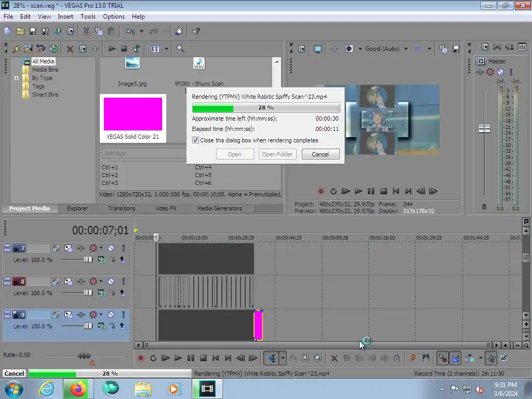Click the Cut scissors icon in toolbar
The width and height of the screenshot is (532, 399).
pyautogui.click(x=86, y=31)
